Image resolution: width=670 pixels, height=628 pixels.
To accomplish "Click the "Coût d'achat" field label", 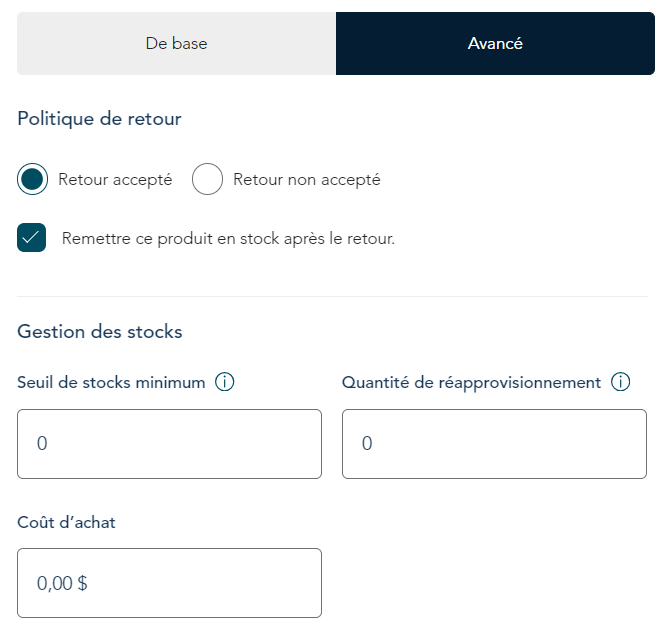I will pos(66,522).
